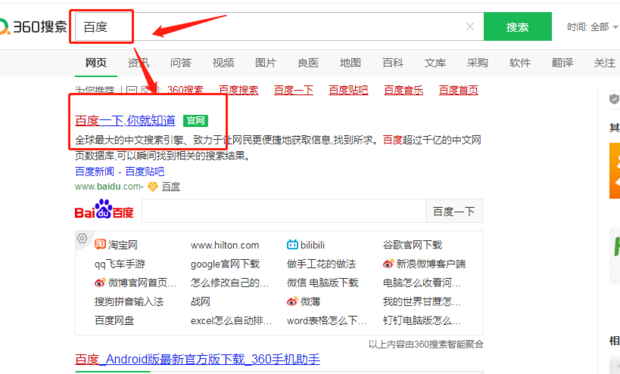Switch to the 翻译 tab
Viewport: 620px width, 374px height.
pyautogui.click(x=562, y=62)
